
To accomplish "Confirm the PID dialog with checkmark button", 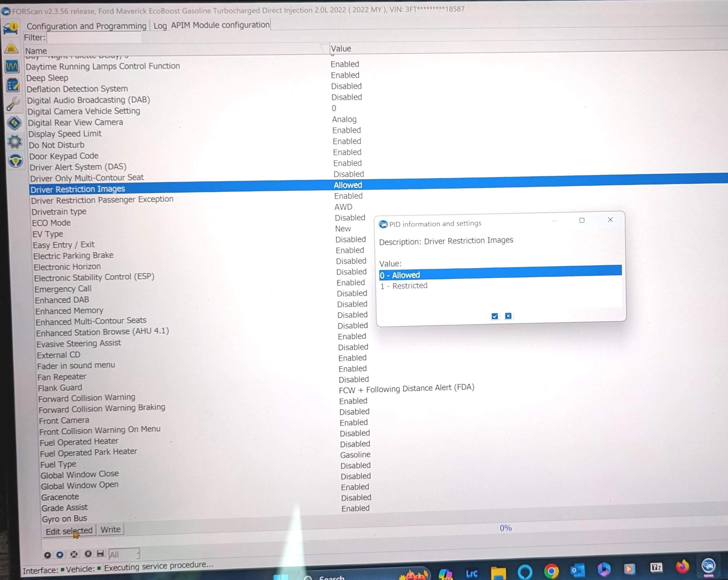I will point(495,316).
